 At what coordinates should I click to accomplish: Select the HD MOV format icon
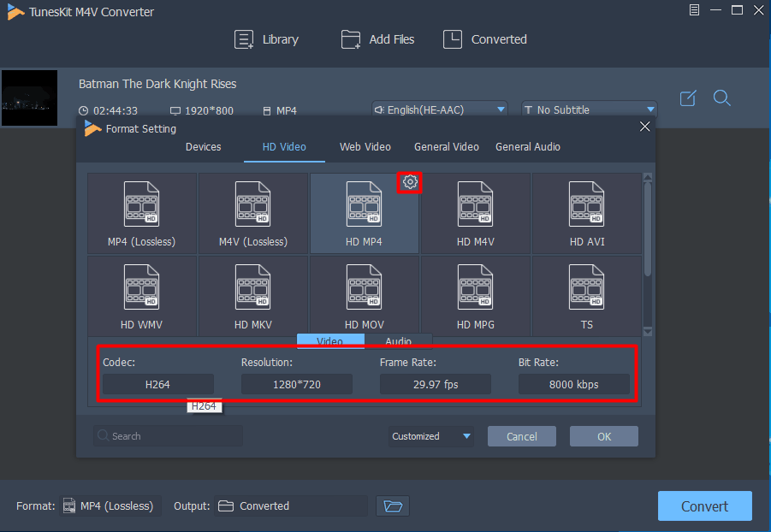pos(364,287)
